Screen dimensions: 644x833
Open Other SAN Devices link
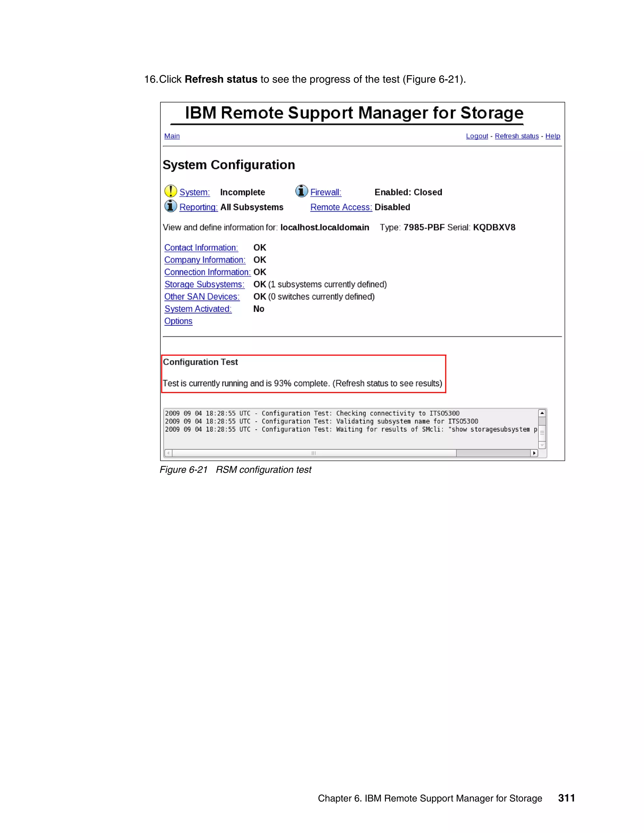(202, 296)
